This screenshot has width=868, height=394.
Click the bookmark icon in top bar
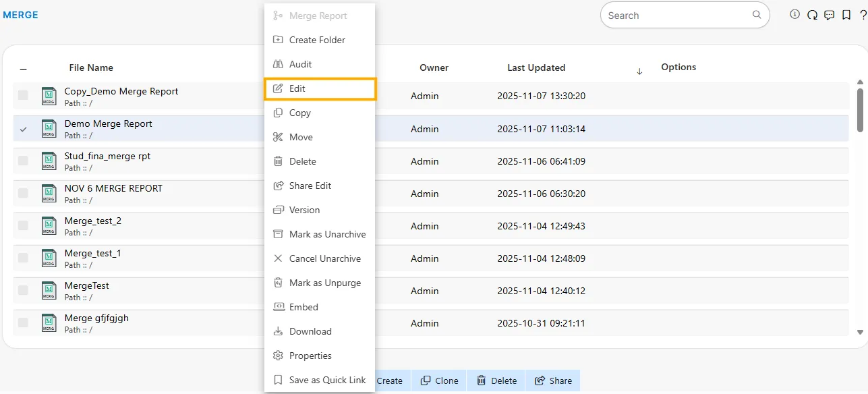846,15
